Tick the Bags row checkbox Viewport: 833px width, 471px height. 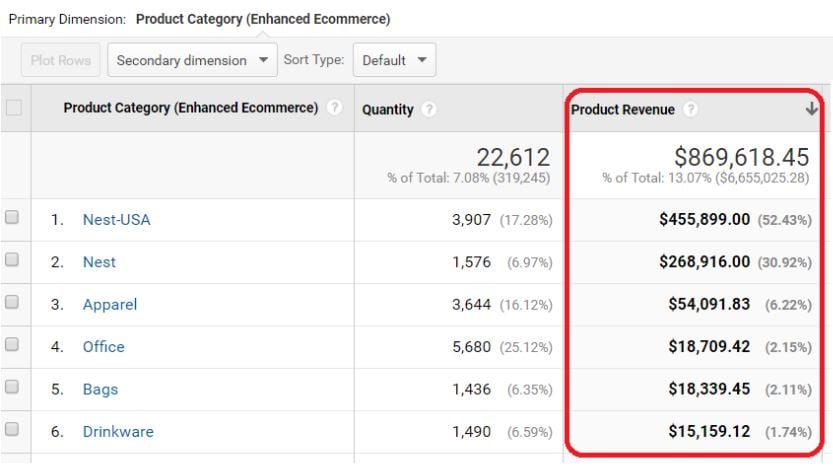[12, 387]
